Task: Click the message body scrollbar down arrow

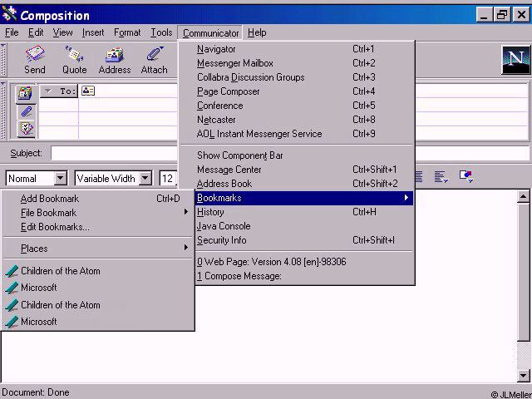Action: tap(524, 375)
